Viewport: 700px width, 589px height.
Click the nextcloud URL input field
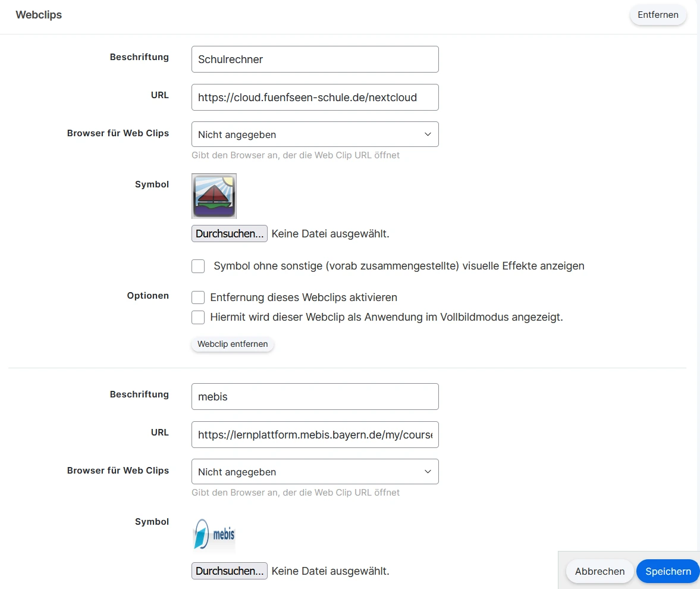pyautogui.click(x=315, y=98)
